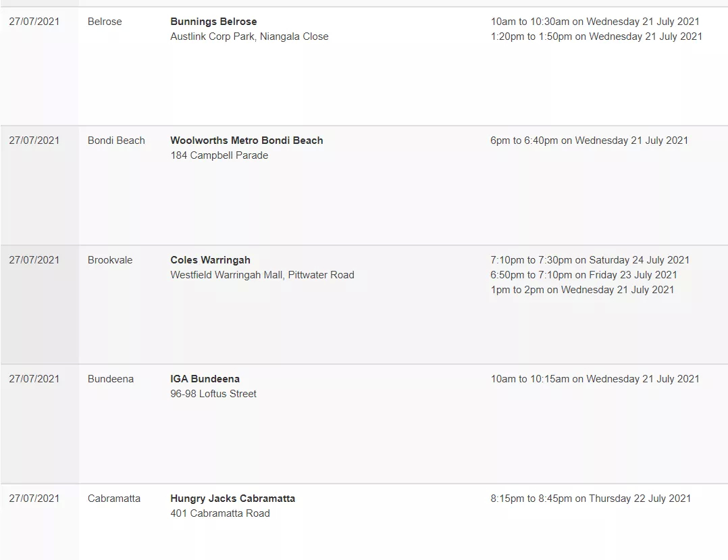Select the Cabramatta suburb cell

click(x=113, y=499)
